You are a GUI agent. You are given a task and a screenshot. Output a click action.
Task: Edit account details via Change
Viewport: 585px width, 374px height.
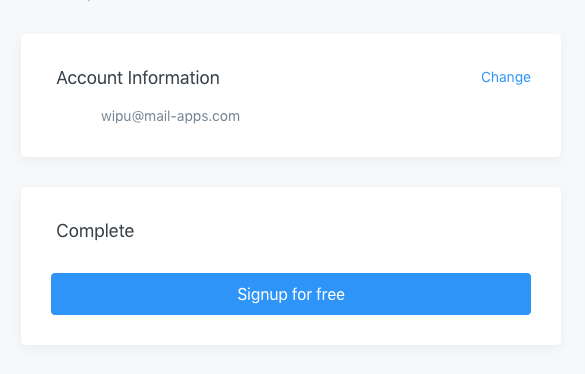(506, 77)
